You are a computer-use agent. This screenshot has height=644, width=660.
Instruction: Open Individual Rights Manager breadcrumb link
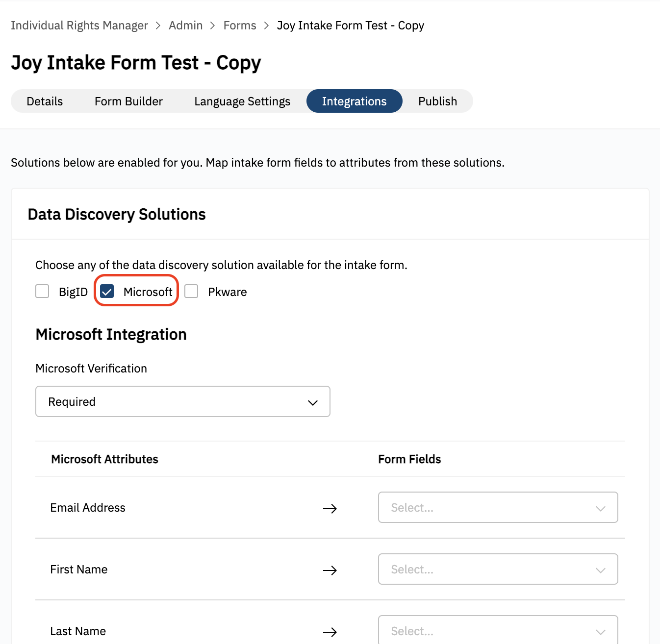pyautogui.click(x=79, y=25)
